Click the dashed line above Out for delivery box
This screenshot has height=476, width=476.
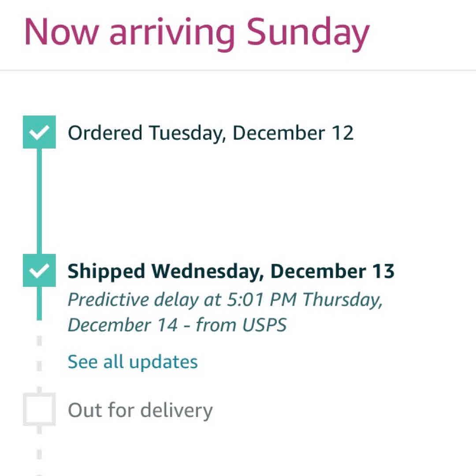[39, 353]
